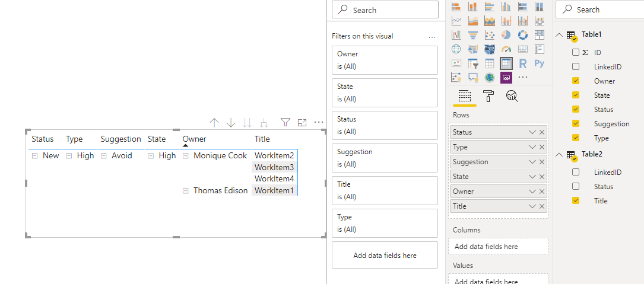Select the Stacked column chart visual
644x284 pixels.
coord(472,7)
